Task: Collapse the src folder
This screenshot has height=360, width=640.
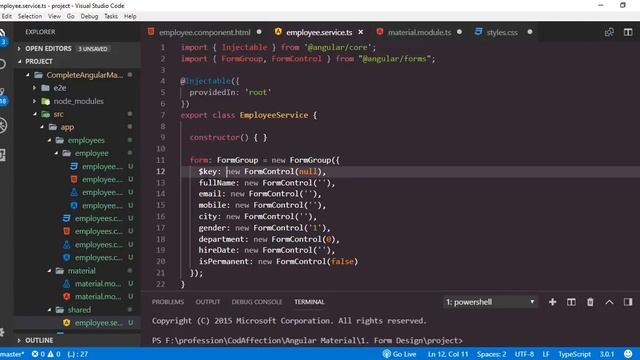Action: pos(34,114)
